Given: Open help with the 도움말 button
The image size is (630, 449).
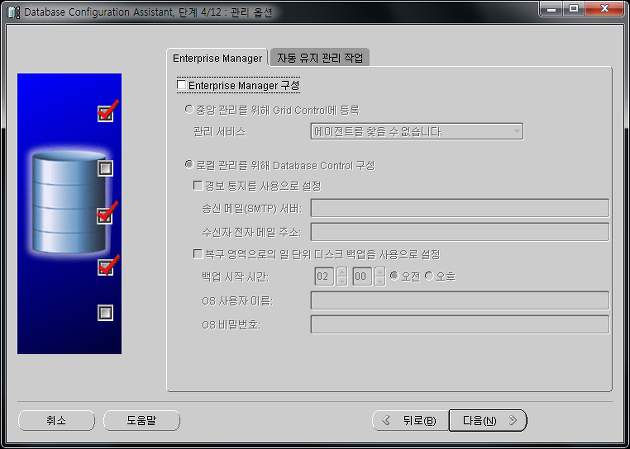Looking at the screenshot, I should pos(141,420).
